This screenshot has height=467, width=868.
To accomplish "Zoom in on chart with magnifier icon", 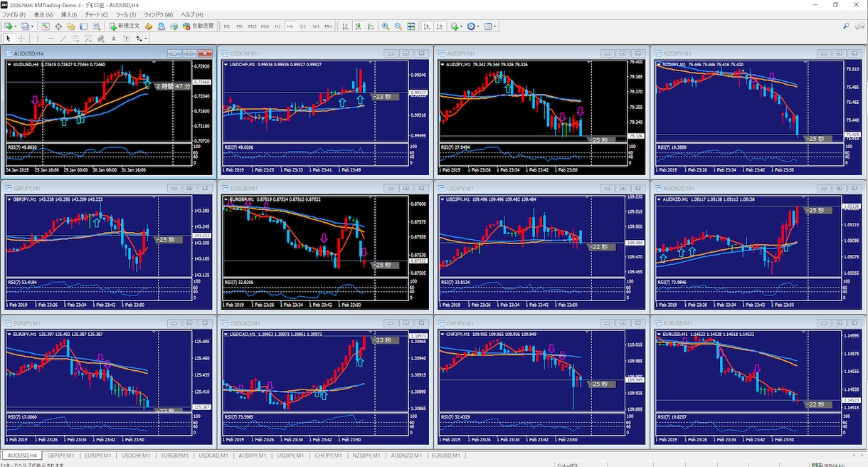I will (386, 26).
